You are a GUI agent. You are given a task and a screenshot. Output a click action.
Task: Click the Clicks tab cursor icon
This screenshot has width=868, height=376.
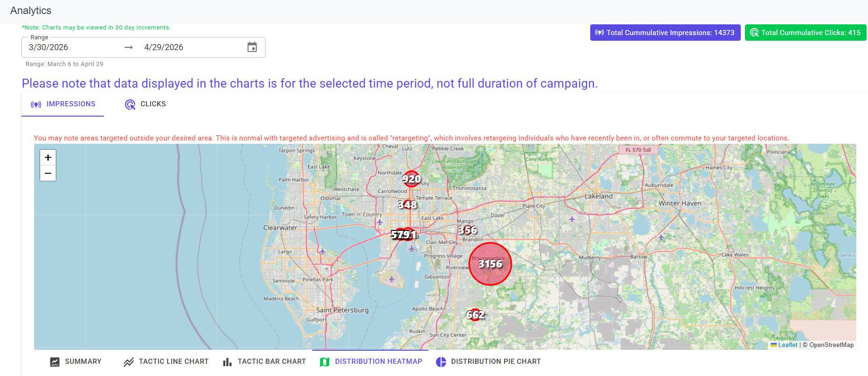coord(130,104)
